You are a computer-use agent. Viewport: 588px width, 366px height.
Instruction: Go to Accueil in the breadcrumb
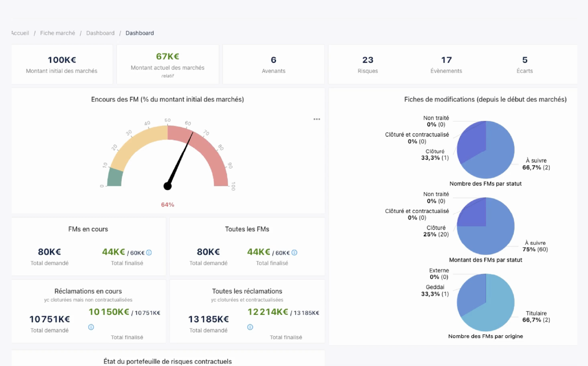point(20,33)
